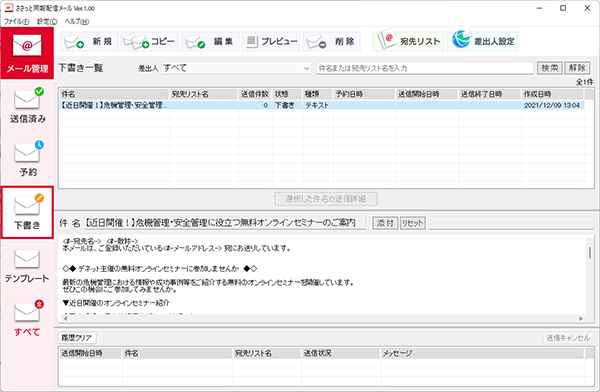This screenshot has width=600, height=392.
Task: Click the 検索 search button
Action: [549, 68]
